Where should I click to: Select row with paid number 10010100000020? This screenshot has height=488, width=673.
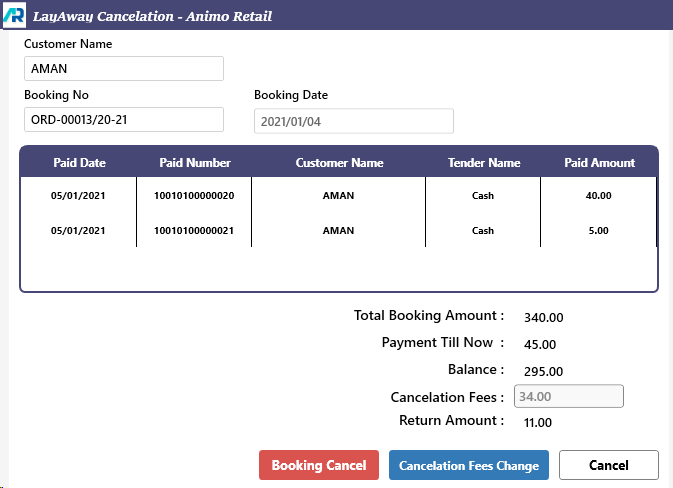(x=194, y=196)
